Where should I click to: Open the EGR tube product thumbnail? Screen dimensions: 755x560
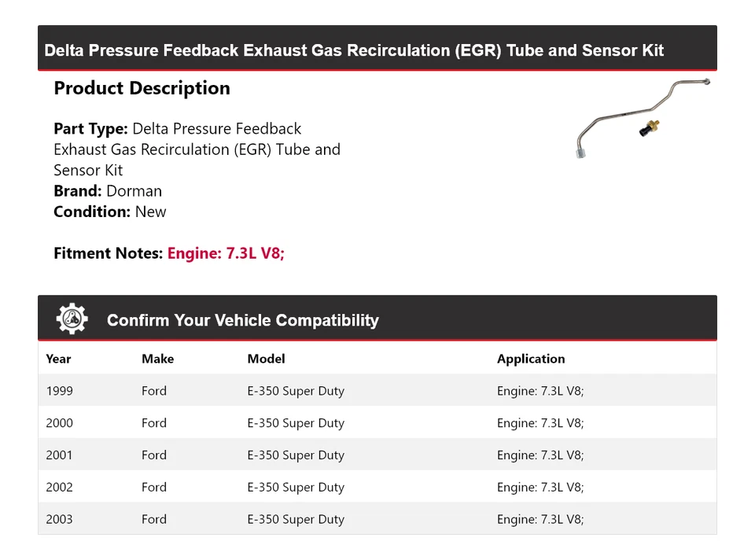coord(643,118)
